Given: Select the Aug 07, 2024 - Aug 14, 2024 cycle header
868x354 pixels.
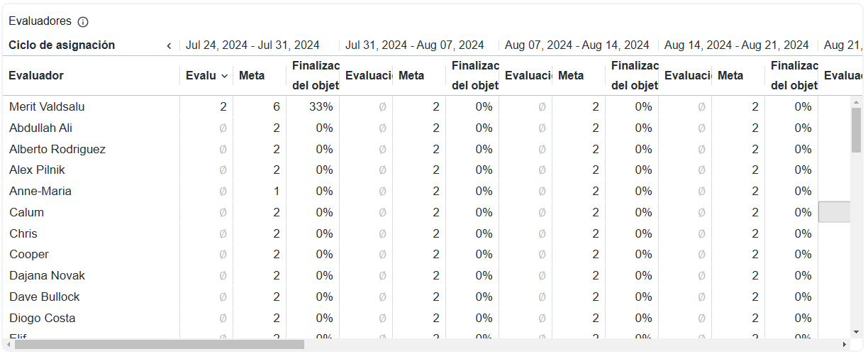Looking at the screenshot, I should click(x=577, y=45).
